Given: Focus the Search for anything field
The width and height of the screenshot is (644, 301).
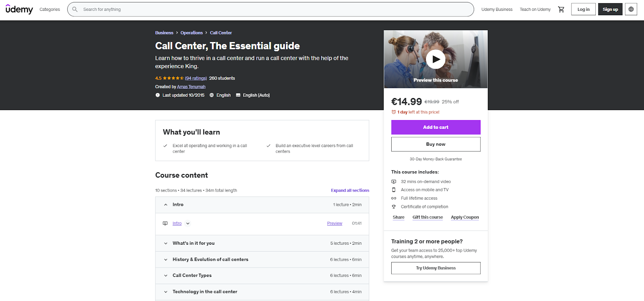Looking at the screenshot, I should pyautogui.click(x=274, y=9).
